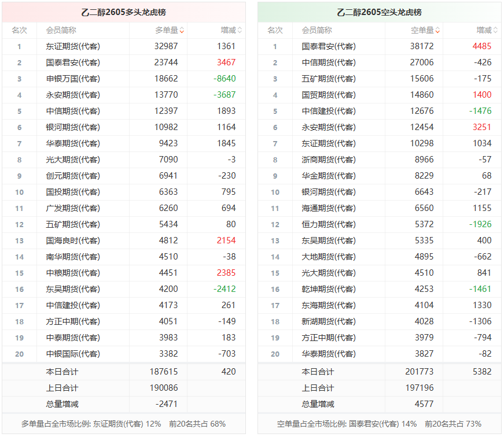The image size is (504, 437).
Task: Select 国贸期货(代客) member name
Action: click(329, 95)
